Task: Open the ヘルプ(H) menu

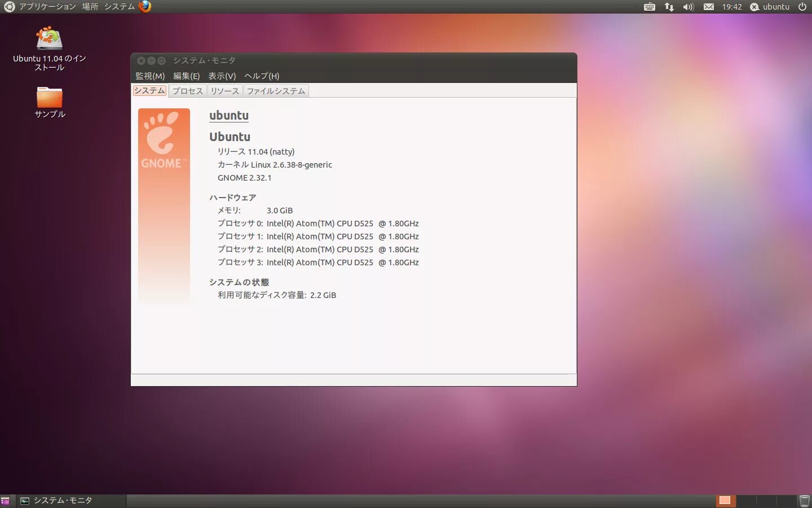Action: [x=262, y=76]
